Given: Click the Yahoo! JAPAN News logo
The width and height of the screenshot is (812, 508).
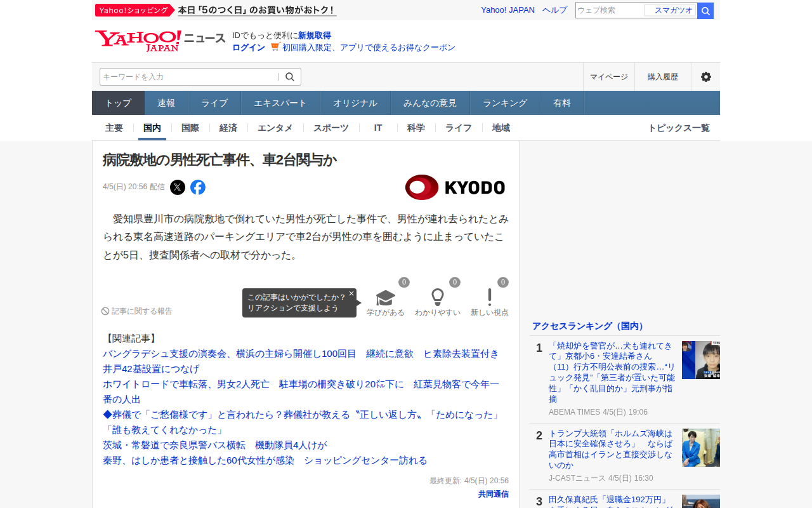Looking at the screenshot, I should 160,41.
